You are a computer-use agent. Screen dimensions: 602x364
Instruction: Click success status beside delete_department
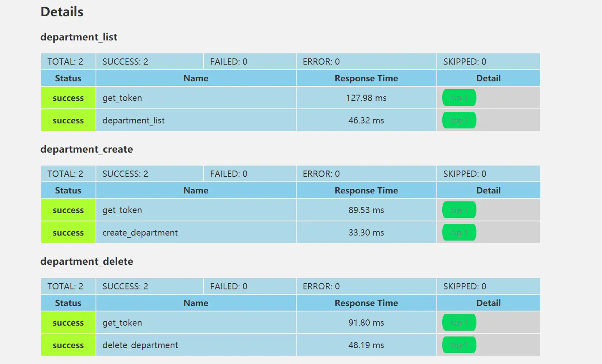click(68, 345)
